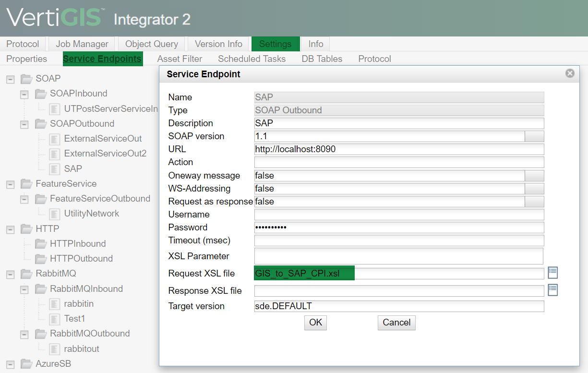Viewport: 588px width, 373px height.
Task: Open the Version Info tab
Action: [218, 44]
